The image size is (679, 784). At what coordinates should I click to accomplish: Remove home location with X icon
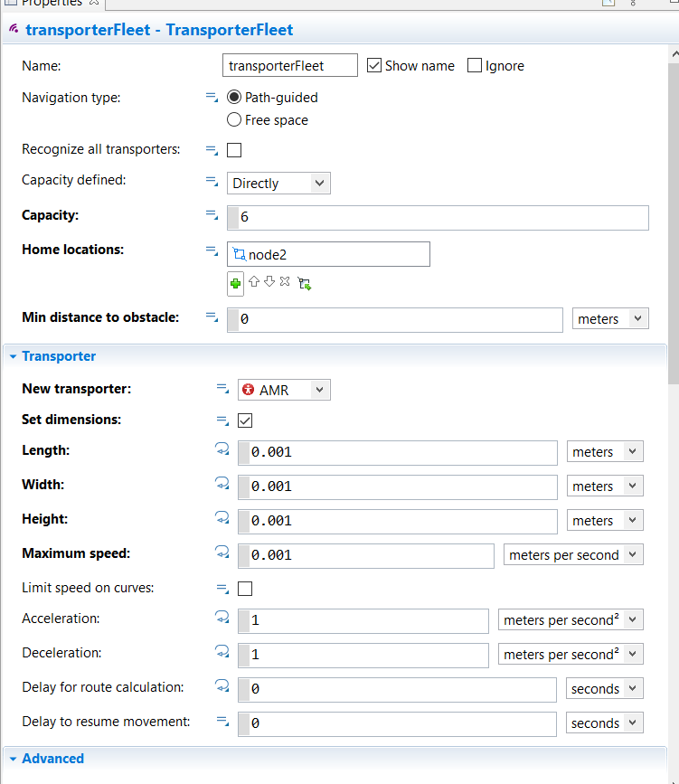tap(285, 281)
